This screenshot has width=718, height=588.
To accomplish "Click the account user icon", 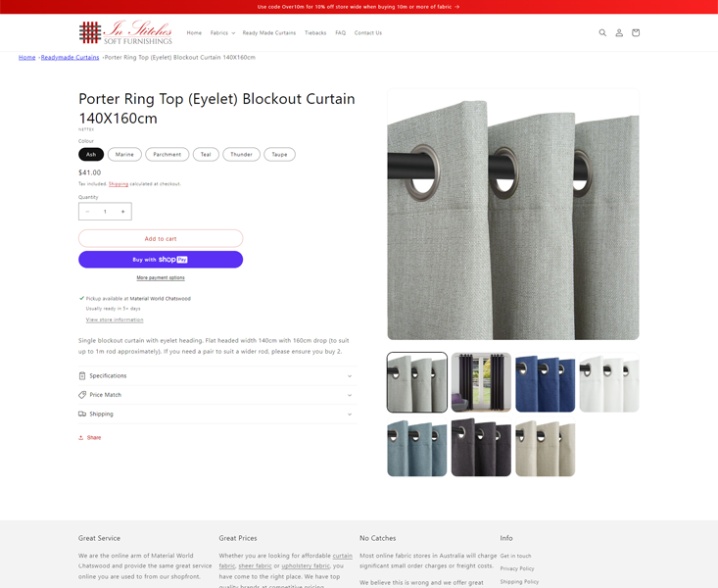I will click(619, 32).
